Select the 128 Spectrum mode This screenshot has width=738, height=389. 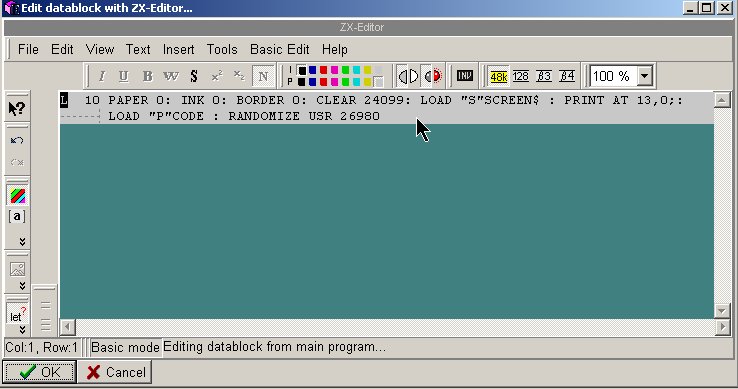point(521,76)
